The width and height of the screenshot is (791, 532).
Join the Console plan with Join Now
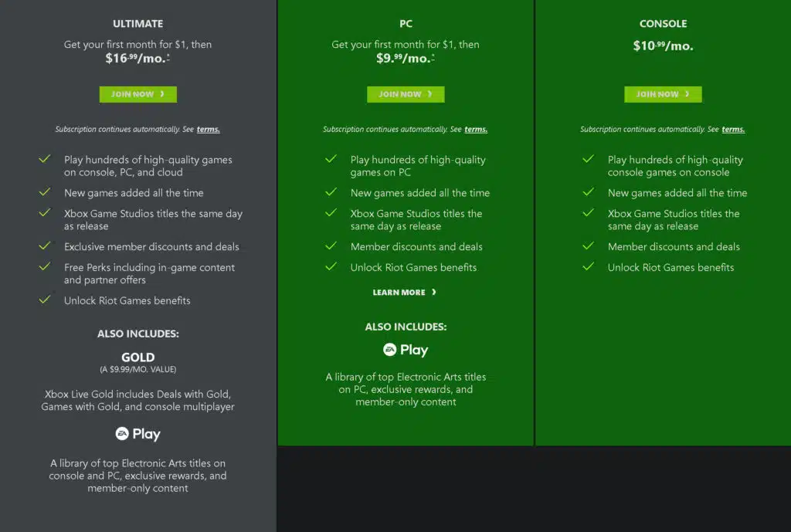663,94
